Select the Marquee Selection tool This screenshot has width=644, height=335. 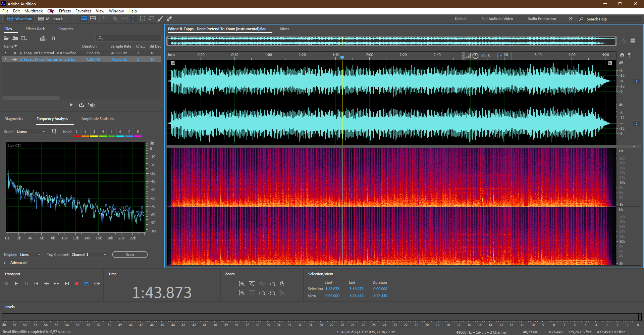click(142, 18)
